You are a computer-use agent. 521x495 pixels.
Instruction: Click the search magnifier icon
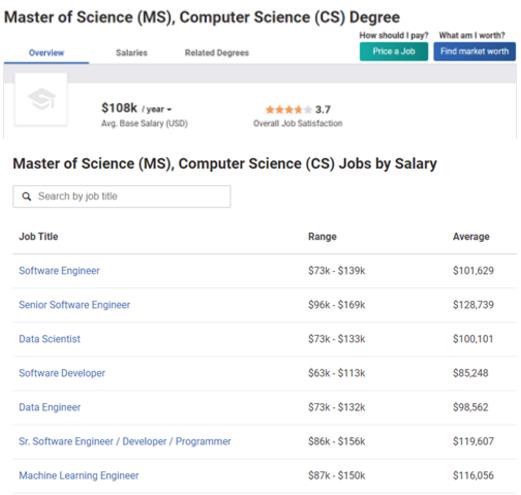click(x=26, y=196)
